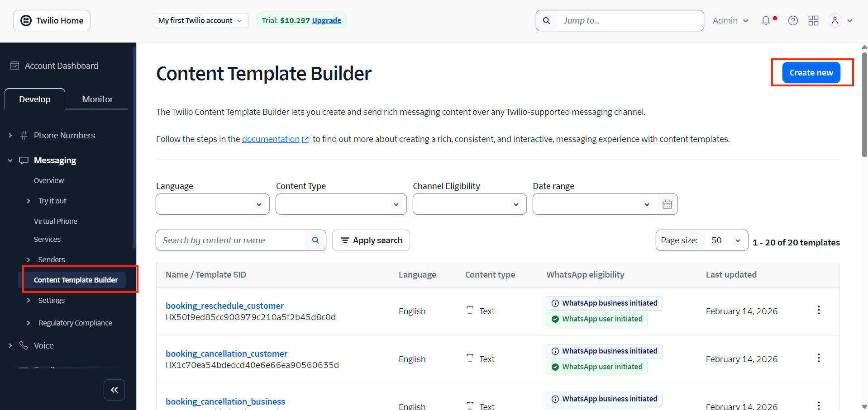Viewport: 868px width, 410px height.
Task: Click the search magnifier next to Jump to
Action: tap(546, 20)
